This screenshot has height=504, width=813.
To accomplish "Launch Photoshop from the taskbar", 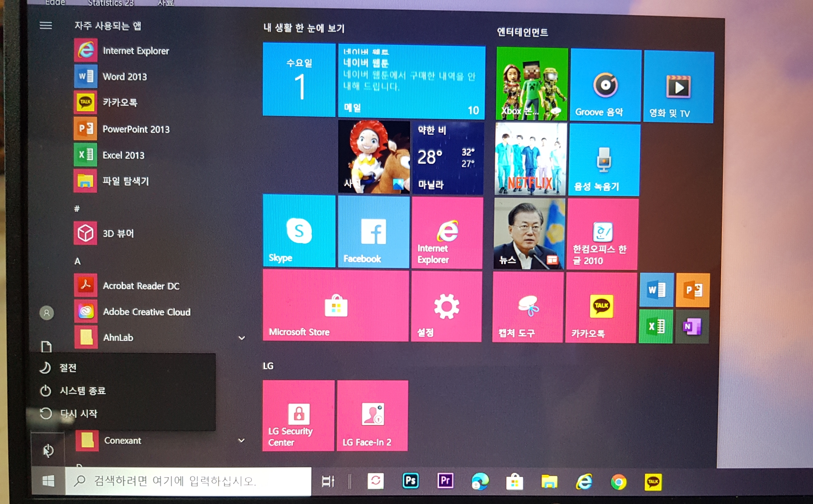I will point(411,481).
